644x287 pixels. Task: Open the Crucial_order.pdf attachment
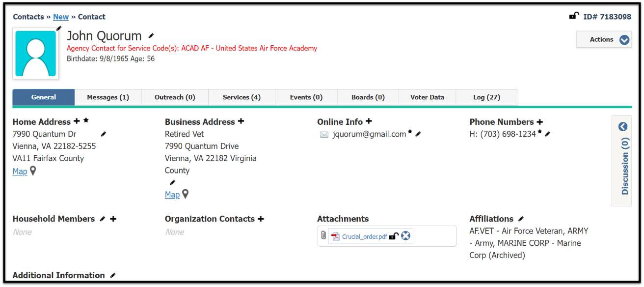365,236
